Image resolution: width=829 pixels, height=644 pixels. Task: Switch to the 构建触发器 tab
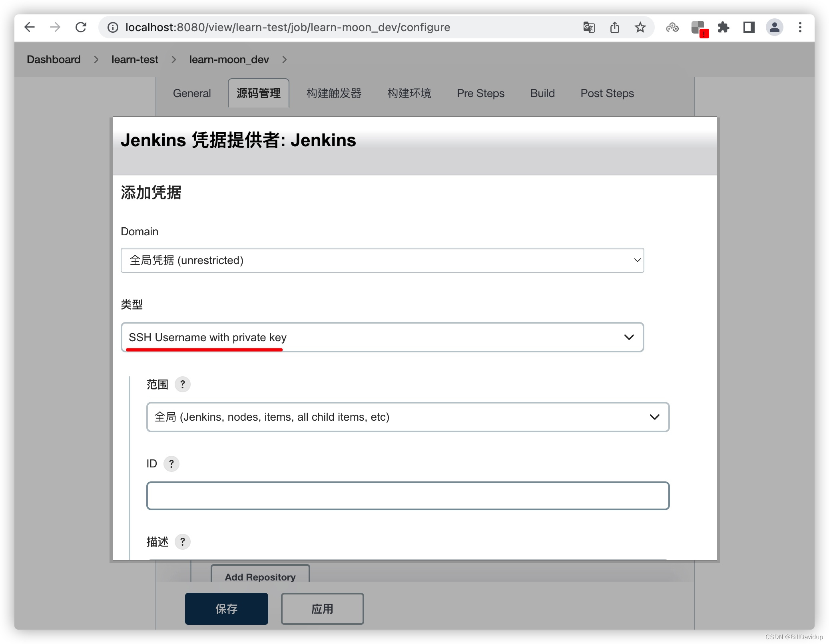pyautogui.click(x=334, y=93)
